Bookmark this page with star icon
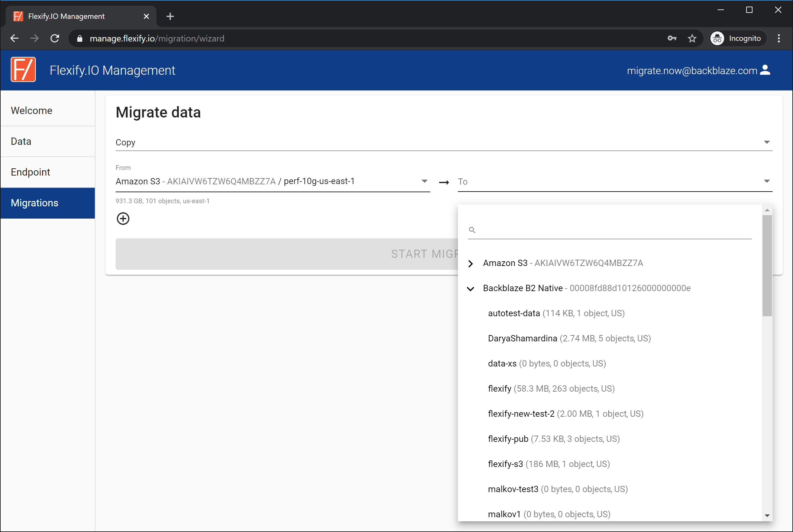The image size is (793, 532). 692,38
